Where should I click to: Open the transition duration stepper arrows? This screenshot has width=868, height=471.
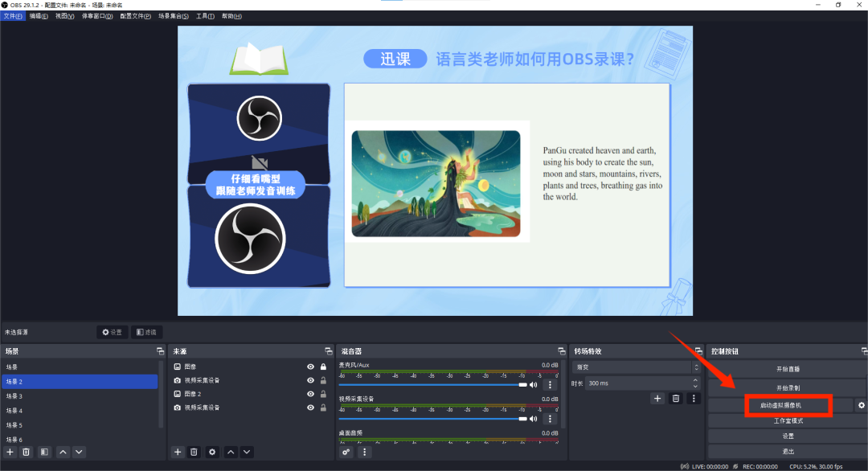[695, 383]
